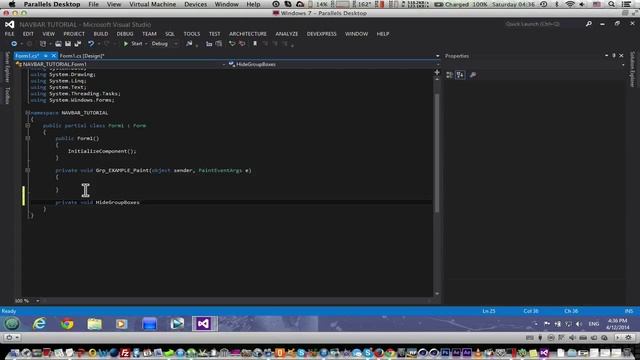The image size is (640, 360).
Task: Open the EDIT menu
Action: (x=28, y=34)
